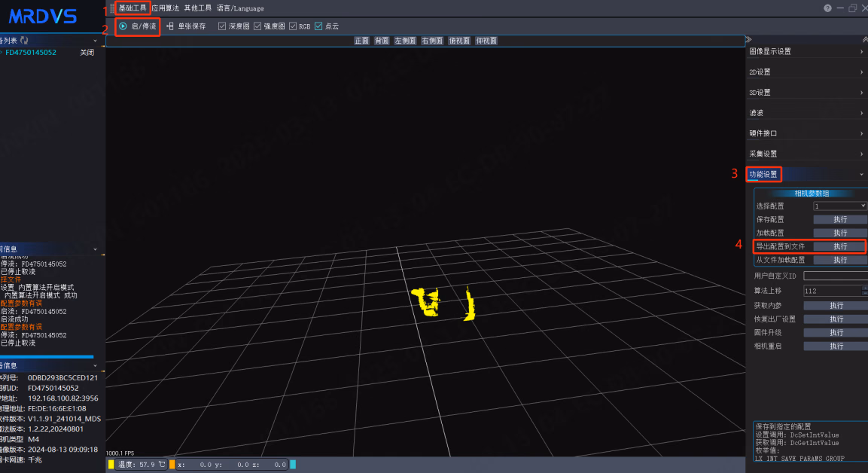
Task: Toggle the 点云 point cloud checkbox
Action: [x=318, y=26]
